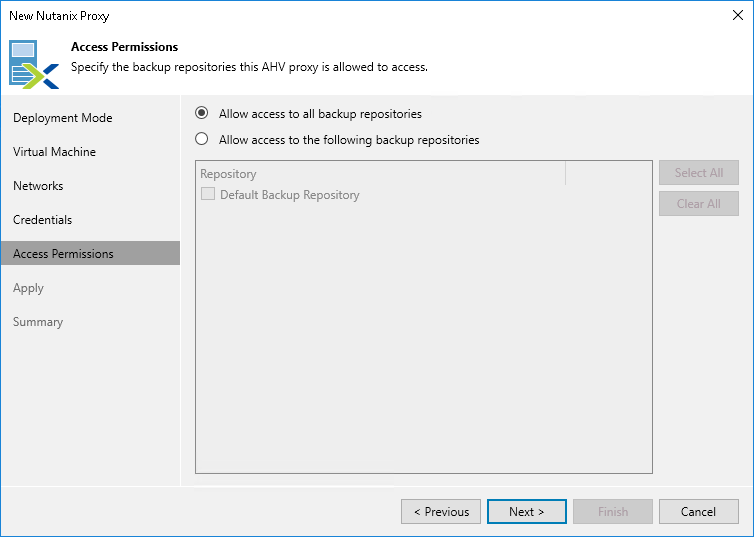Check the Default Backup Repository checkbox

click(x=208, y=194)
